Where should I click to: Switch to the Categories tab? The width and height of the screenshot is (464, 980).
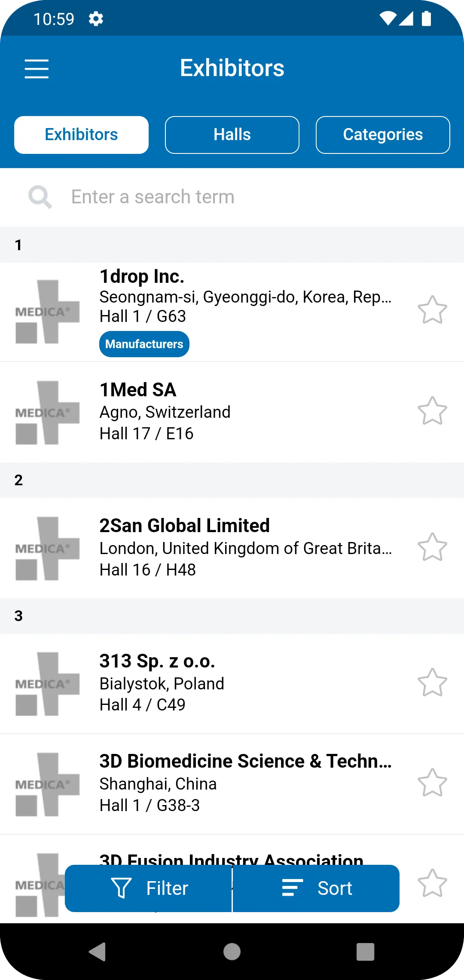383,135
